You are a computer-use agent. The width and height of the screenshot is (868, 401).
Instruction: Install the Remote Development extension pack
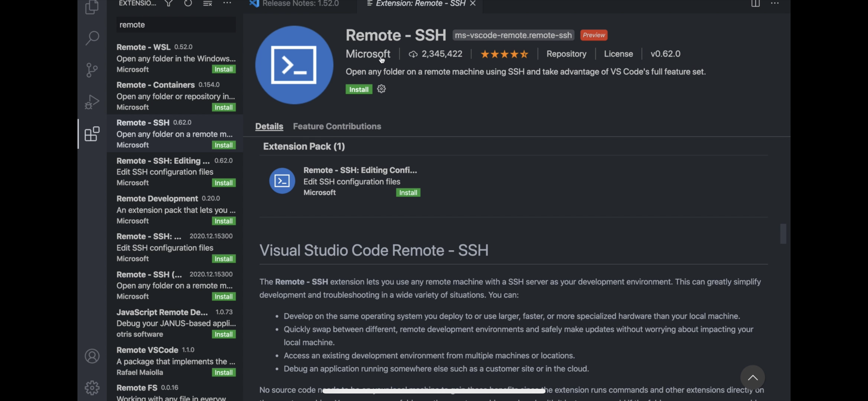coord(224,221)
